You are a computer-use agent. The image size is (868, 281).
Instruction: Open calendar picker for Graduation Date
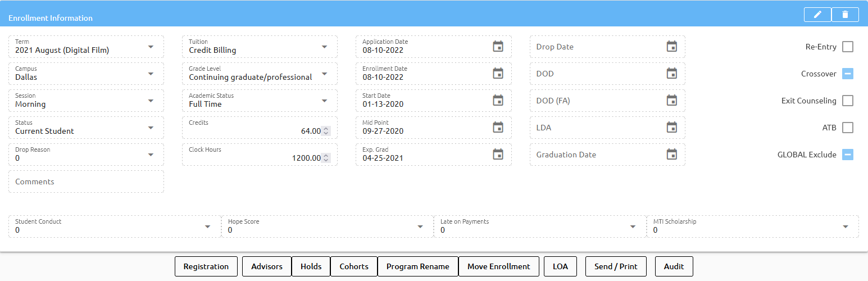[671, 154]
